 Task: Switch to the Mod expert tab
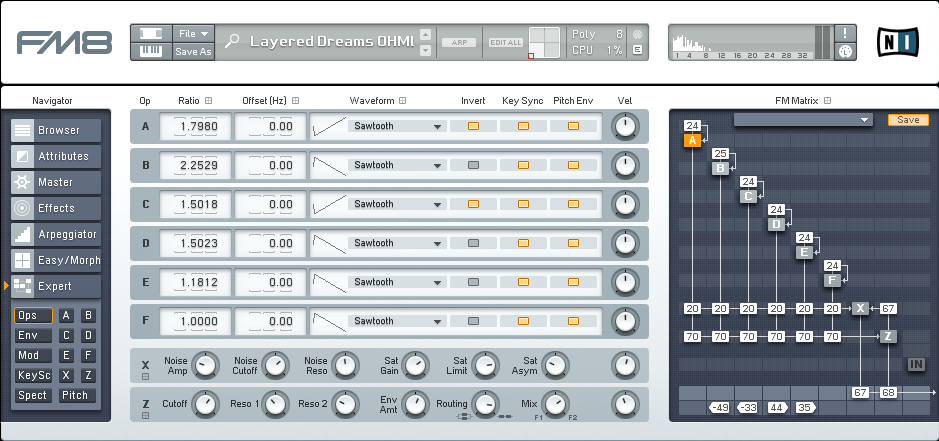click(x=34, y=355)
